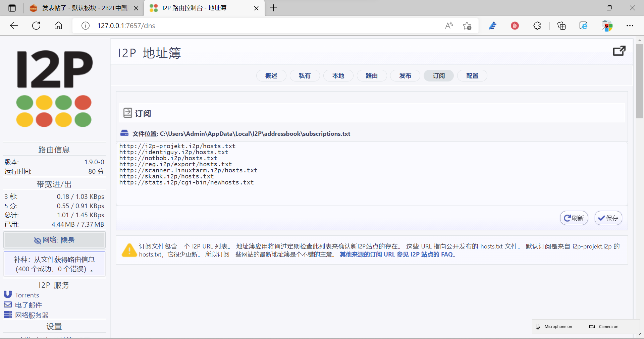Click the line http://notbob.i2p/hosts.txt
644x339 pixels.
pos(168,158)
